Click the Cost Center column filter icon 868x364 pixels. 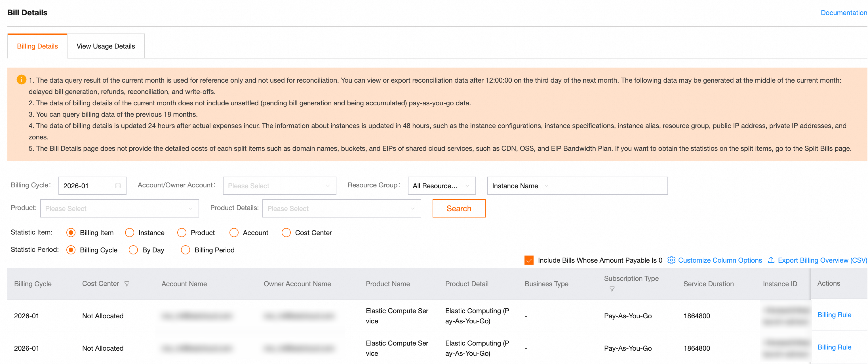pos(127,284)
